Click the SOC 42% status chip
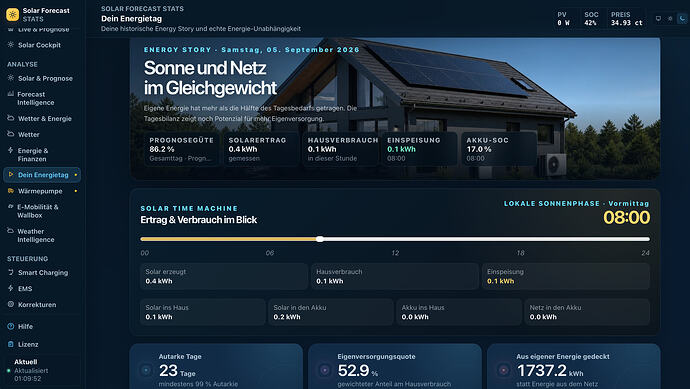The width and height of the screenshot is (690, 389). coord(592,18)
